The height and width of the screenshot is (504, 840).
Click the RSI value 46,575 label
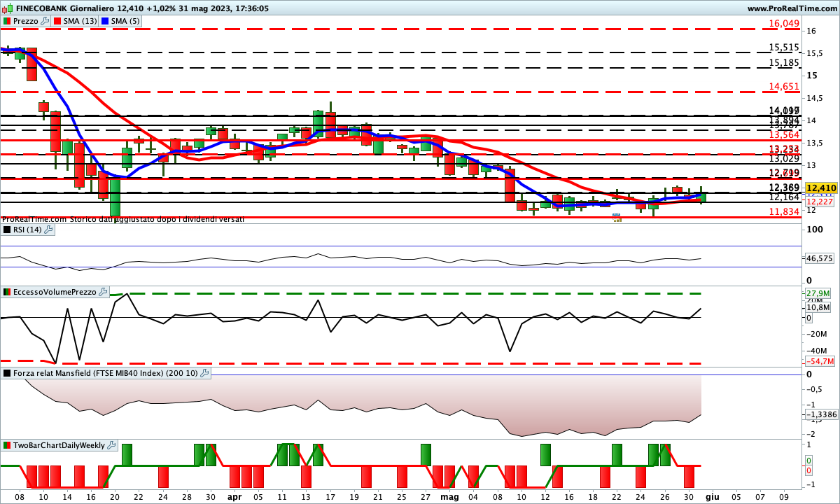pyautogui.click(x=820, y=258)
